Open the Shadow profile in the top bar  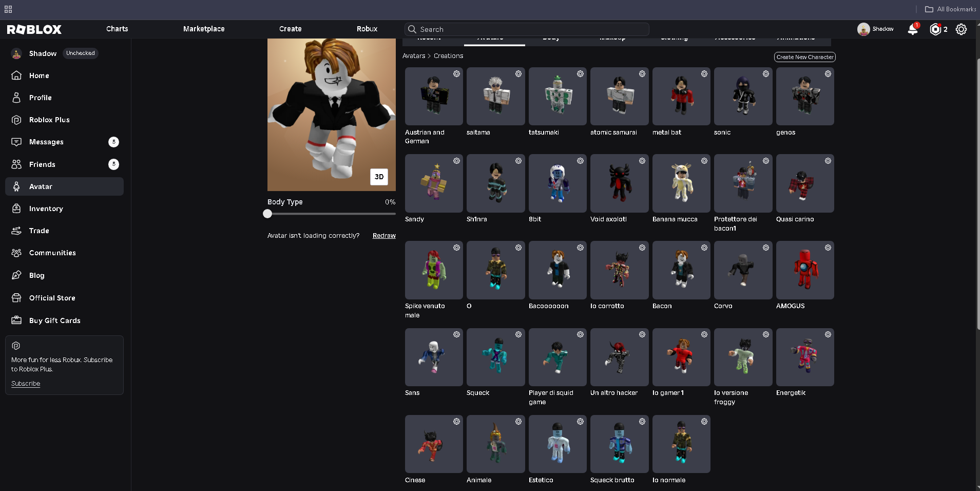pos(875,29)
